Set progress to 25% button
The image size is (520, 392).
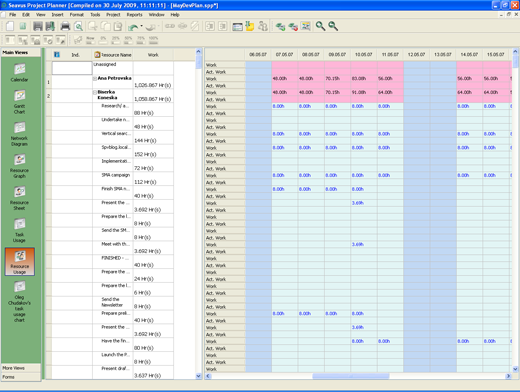pyautogui.click(x=115, y=40)
